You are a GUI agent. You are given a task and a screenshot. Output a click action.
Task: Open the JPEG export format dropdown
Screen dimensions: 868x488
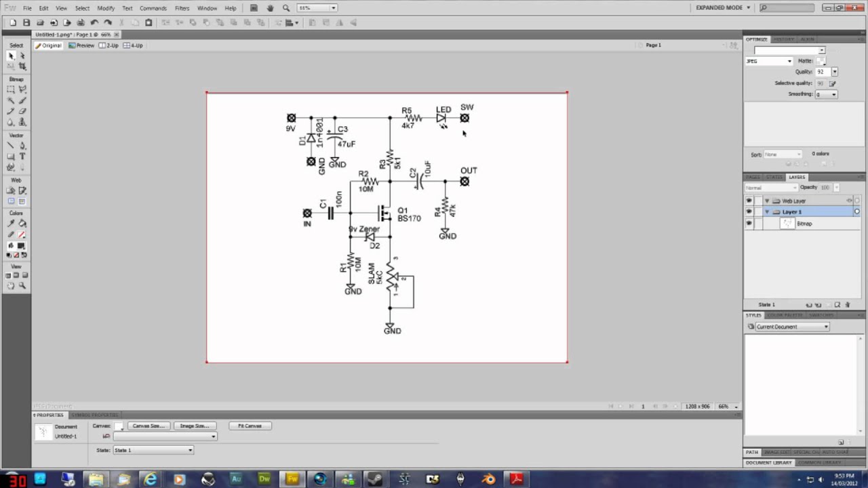click(x=769, y=61)
